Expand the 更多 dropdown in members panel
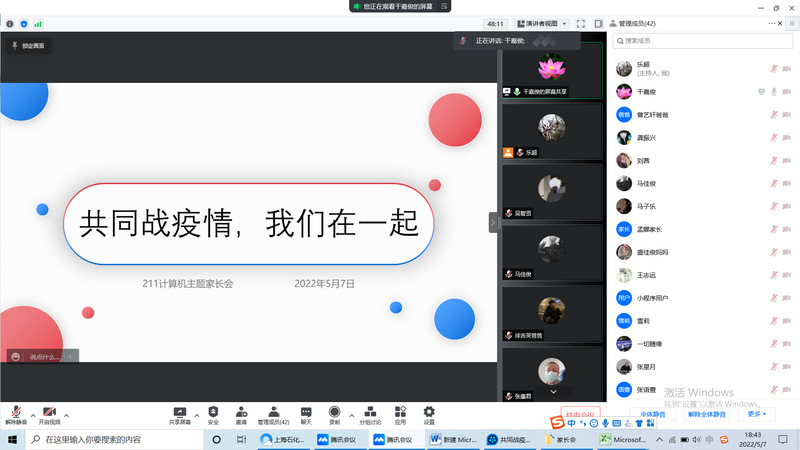The height and width of the screenshot is (450, 800). tap(760, 414)
